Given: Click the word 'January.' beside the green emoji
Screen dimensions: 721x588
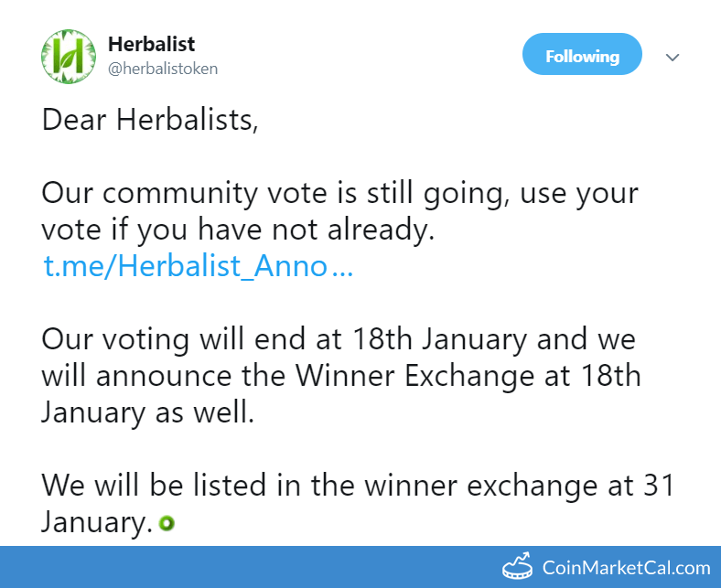Looking at the screenshot, I should 97,522.
